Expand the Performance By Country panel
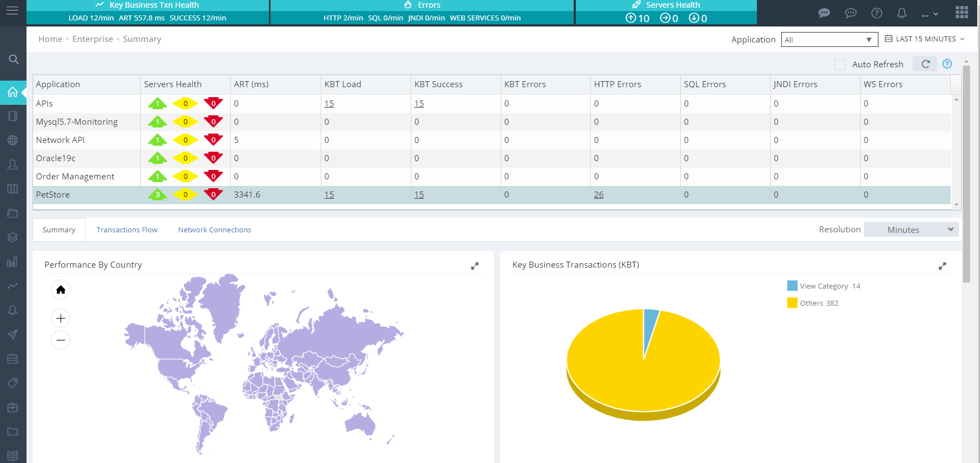The width and height of the screenshot is (980, 463). pyautogui.click(x=474, y=266)
